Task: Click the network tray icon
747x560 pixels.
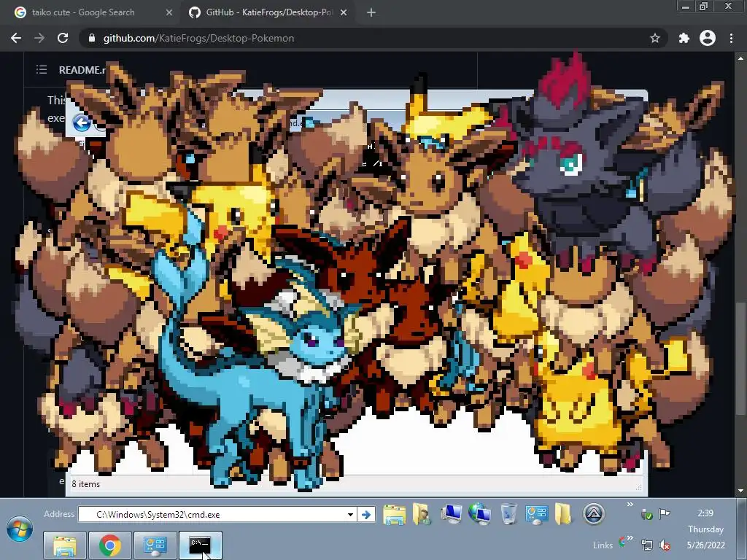Action: [647, 545]
